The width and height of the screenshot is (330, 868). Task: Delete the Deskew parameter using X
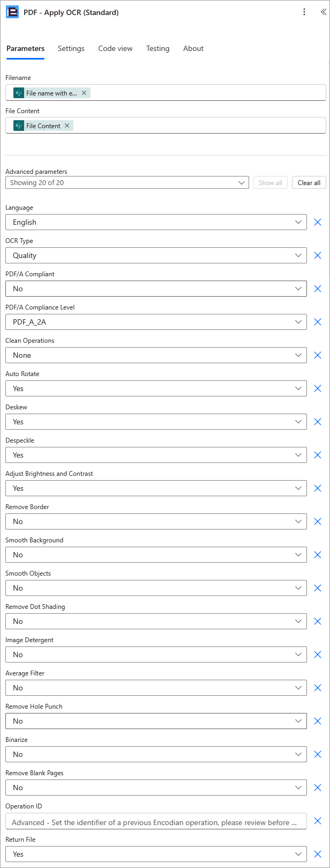point(318,422)
